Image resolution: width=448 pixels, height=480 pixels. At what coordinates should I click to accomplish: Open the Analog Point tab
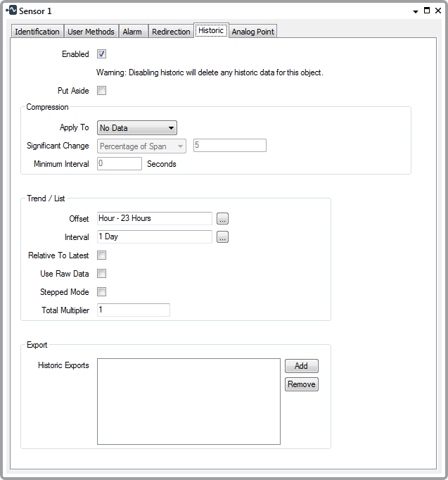click(253, 32)
